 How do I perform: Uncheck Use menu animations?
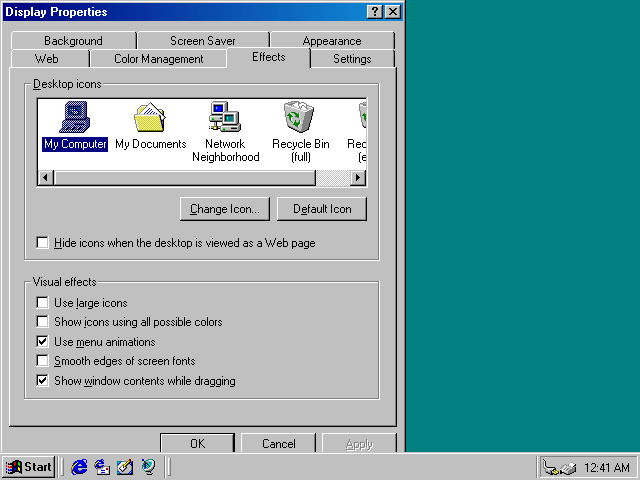point(42,341)
